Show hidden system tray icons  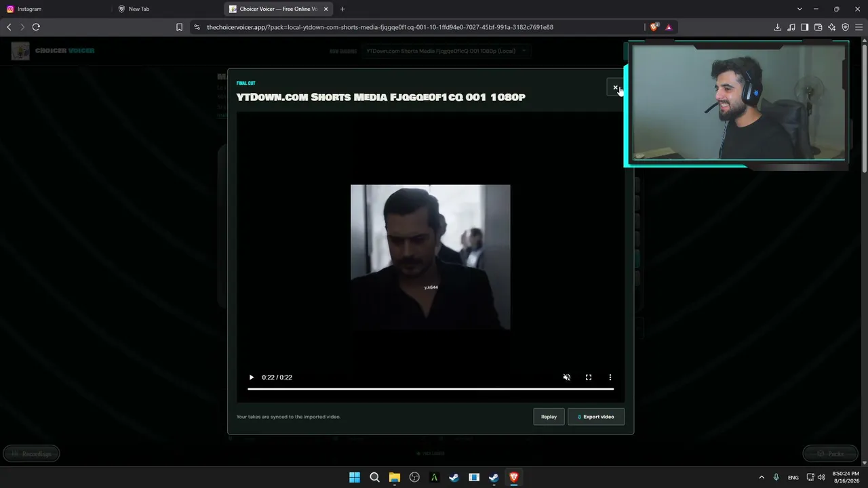(x=762, y=477)
